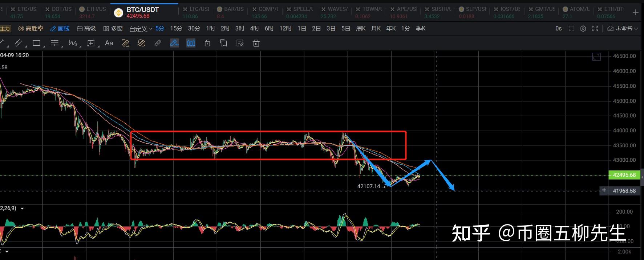Open the SUSHI/USDT symbol tab

point(438,12)
